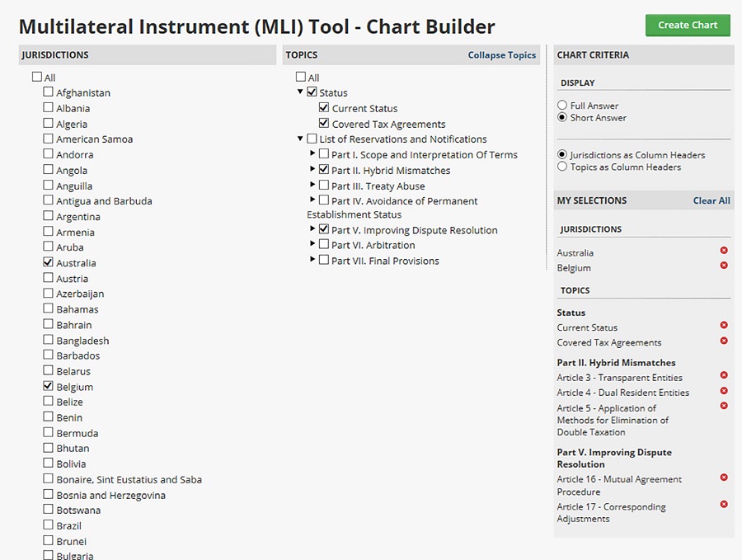Collapse the Status topic tree

[300, 92]
